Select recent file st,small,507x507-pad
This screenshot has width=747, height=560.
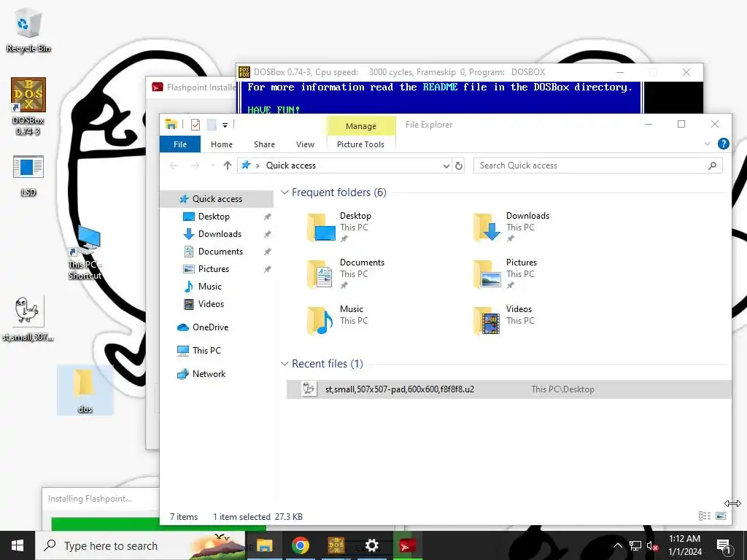click(508, 389)
